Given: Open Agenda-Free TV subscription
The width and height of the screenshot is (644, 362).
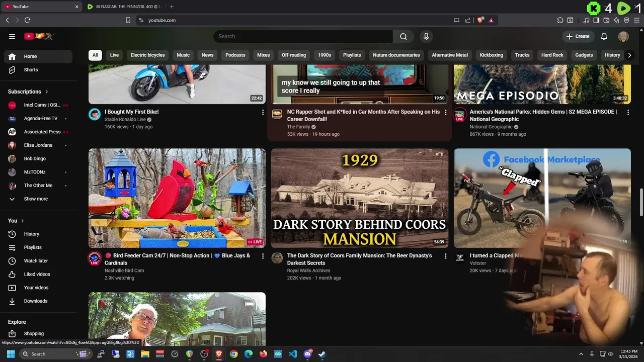Looking at the screenshot, I should pyautogui.click(x=38, y=119).
